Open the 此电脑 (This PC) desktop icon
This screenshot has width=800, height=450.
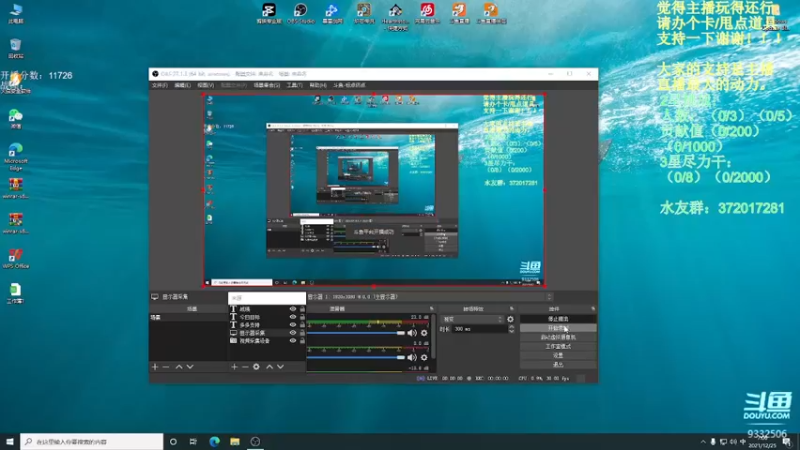point(16,13)
